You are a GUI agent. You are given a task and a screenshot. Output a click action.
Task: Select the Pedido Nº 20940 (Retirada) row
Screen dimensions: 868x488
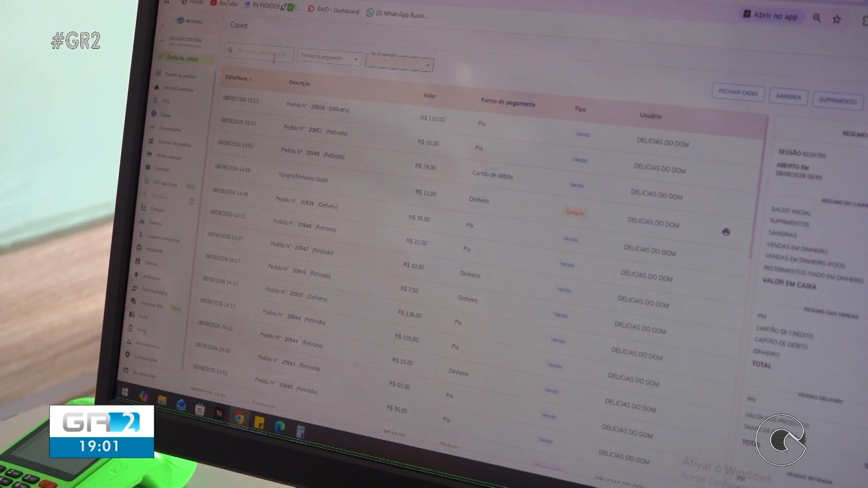(x=286, y=385)
